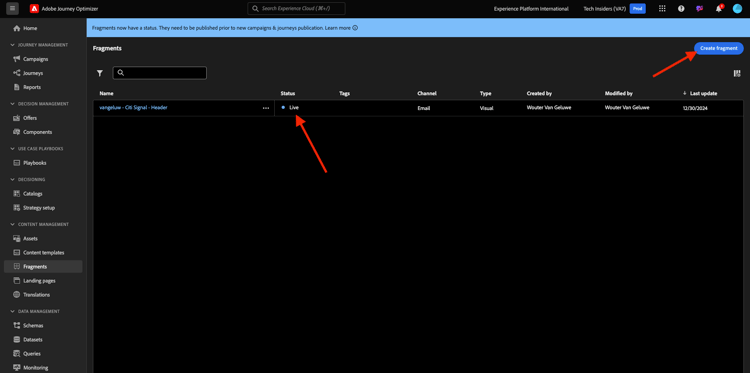Open the user profile avatar

pos(737,9)
